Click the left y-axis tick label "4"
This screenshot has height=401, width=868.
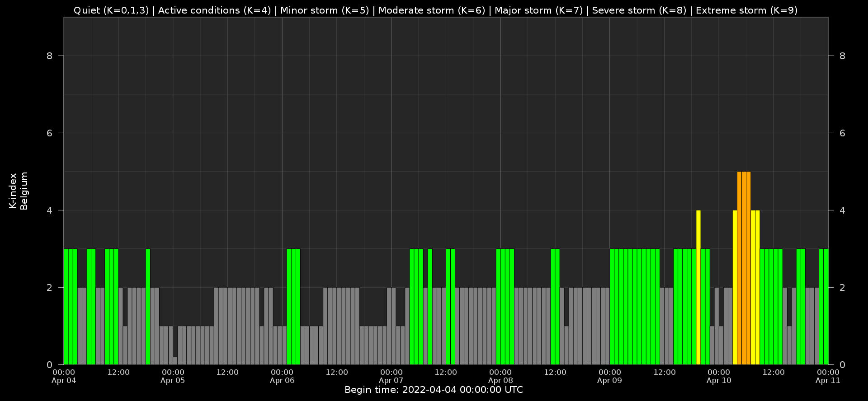pos(50,210)
